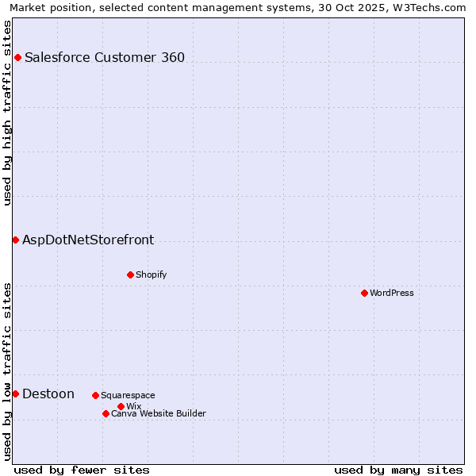Click the Canva Website Builder marker
Viewport: 476px width, 476px height.
tap(106, 413)
